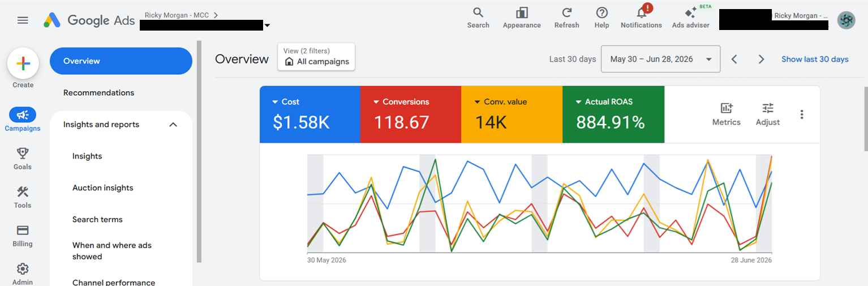The width and height of the screenshot is (868, 286).
Task: Change the Actual ROAS metric dropdown
Action: pos(604,102)
